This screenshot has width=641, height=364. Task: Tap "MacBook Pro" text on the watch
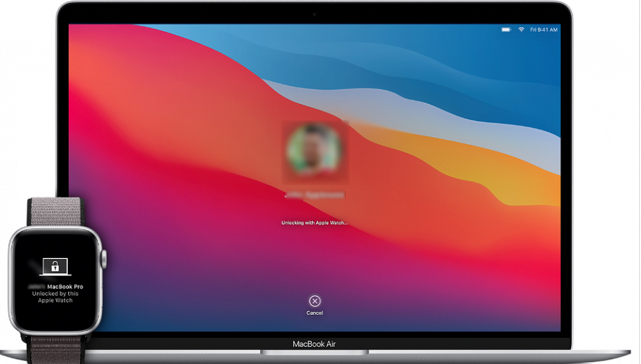[65, 287]
